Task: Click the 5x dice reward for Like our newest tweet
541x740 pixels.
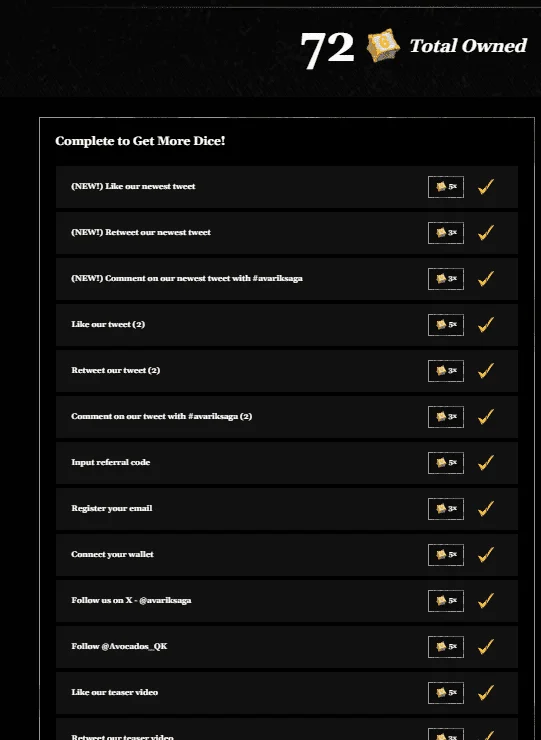Action: pos(446,187)
